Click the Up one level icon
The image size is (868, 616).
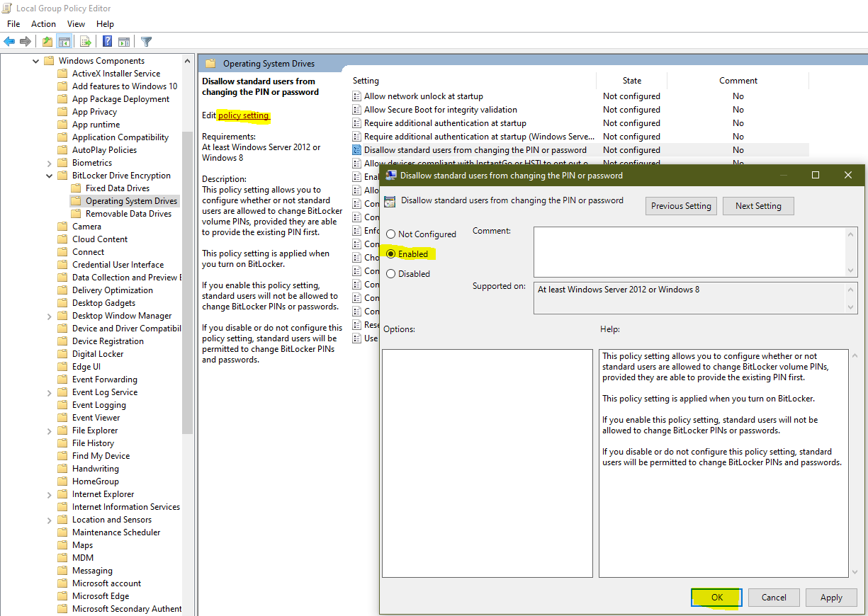coord(46,41)
